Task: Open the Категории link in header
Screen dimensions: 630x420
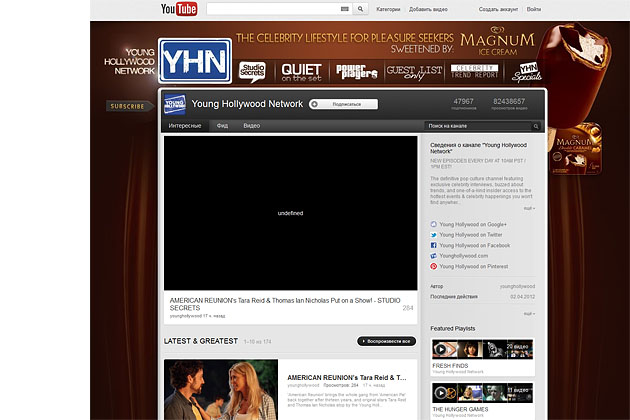Action: tap(388, 10)
